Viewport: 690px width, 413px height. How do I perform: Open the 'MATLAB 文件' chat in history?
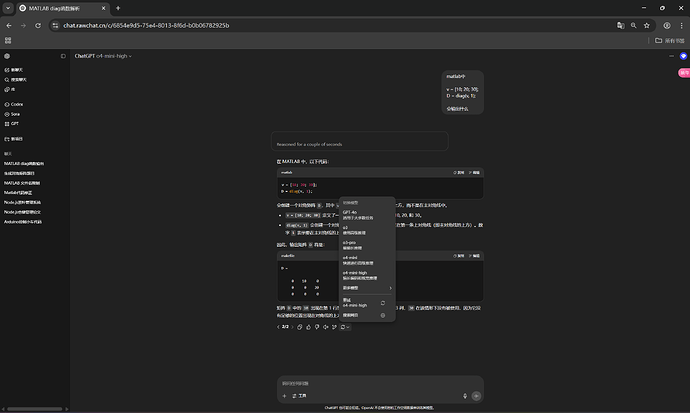tap(22, 183)
